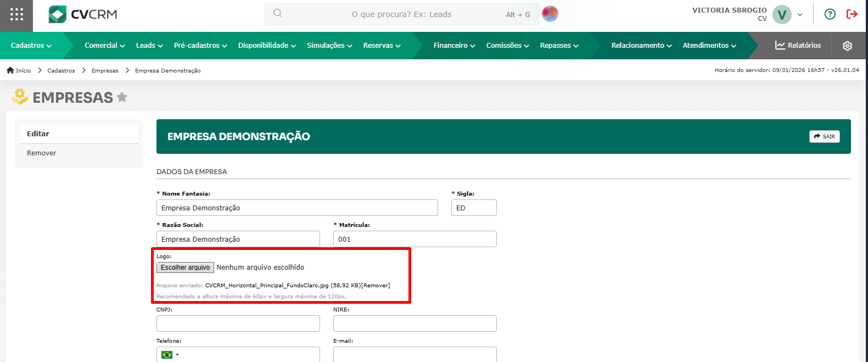The width and height of the screenshot is (868, 362).
Task: Click the NIRE input field
Action: tap(415, 324)
